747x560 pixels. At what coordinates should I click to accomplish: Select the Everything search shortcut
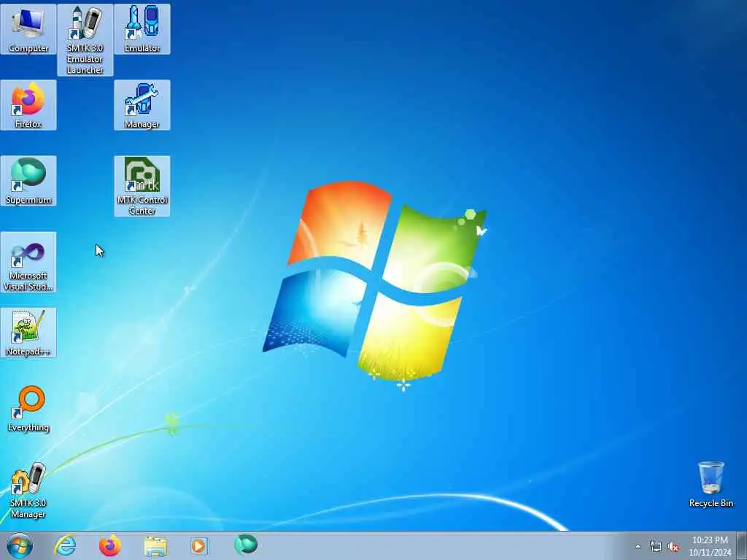point(28,408)
